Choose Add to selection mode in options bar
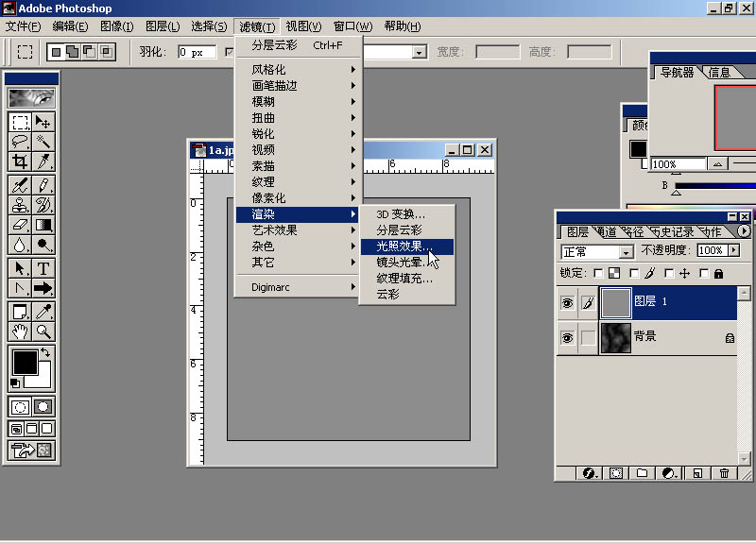The height and width of the screenshot is (544, 756). point(73,52)
